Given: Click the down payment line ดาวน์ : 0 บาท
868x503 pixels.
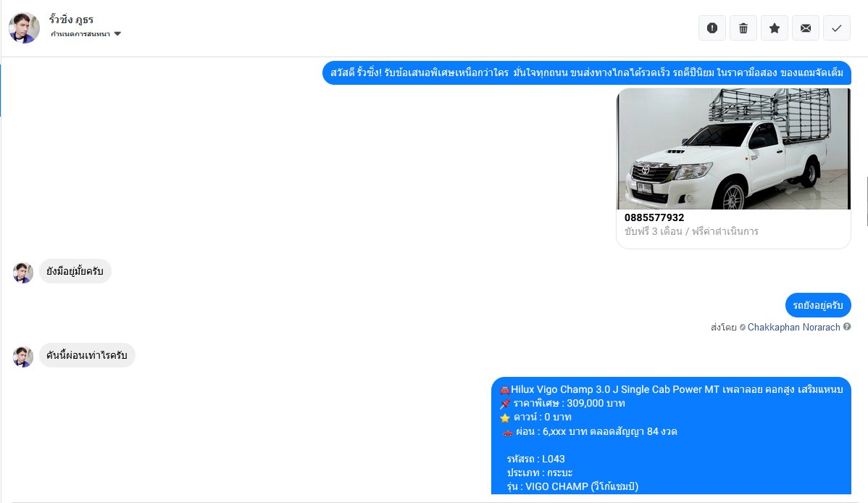Looking at the screenshot, I should [535, 417].
